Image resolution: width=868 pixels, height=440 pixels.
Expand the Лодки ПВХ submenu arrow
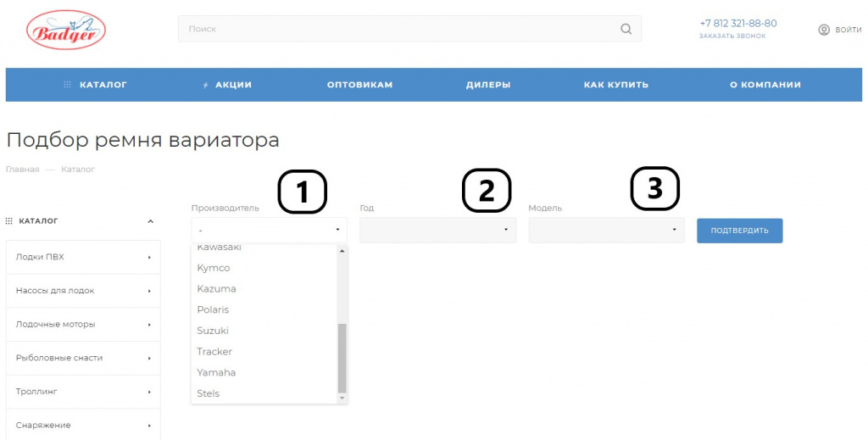(149, 257)
